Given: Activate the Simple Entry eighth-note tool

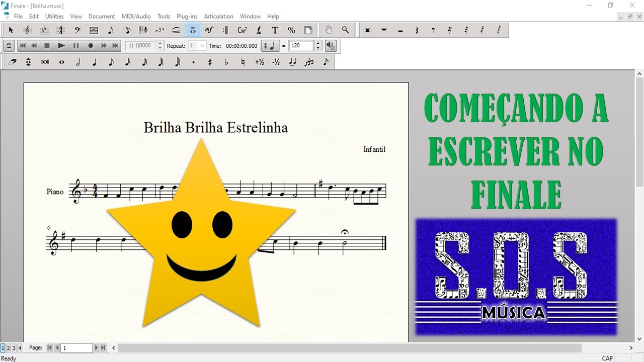Looking at the screenshot, I should point(110,30).
